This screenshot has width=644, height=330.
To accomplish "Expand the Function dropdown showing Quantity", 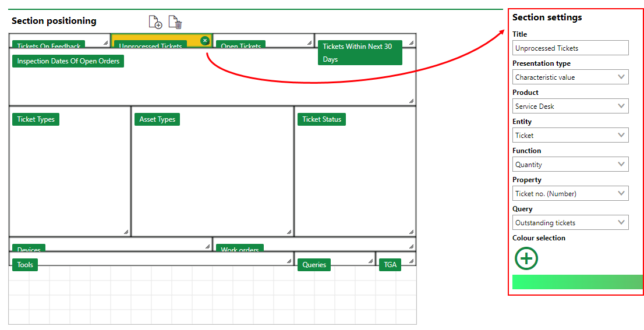I will coord(570,164).
